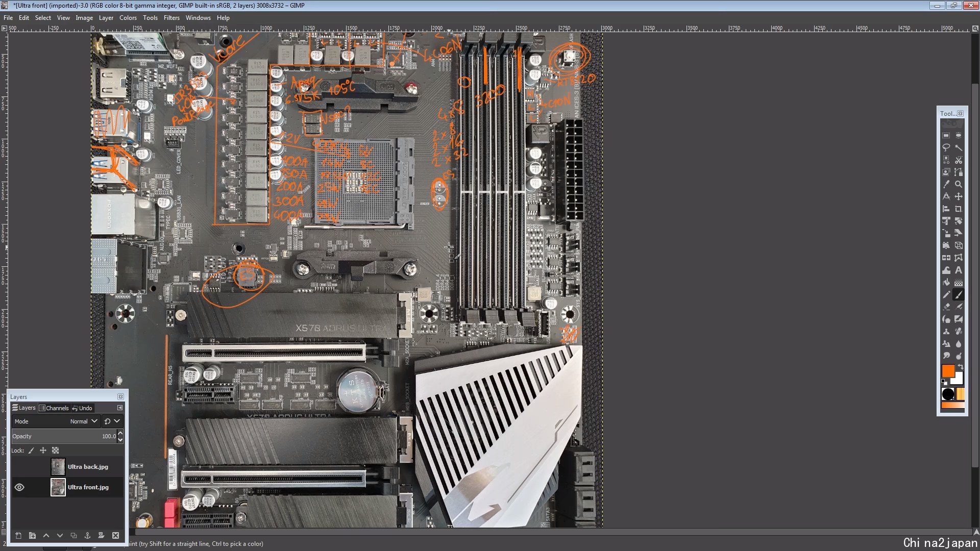980x551 pixels.
Task: Select the Blur/Sharpen droplet tool
Action: pos(958,344)
